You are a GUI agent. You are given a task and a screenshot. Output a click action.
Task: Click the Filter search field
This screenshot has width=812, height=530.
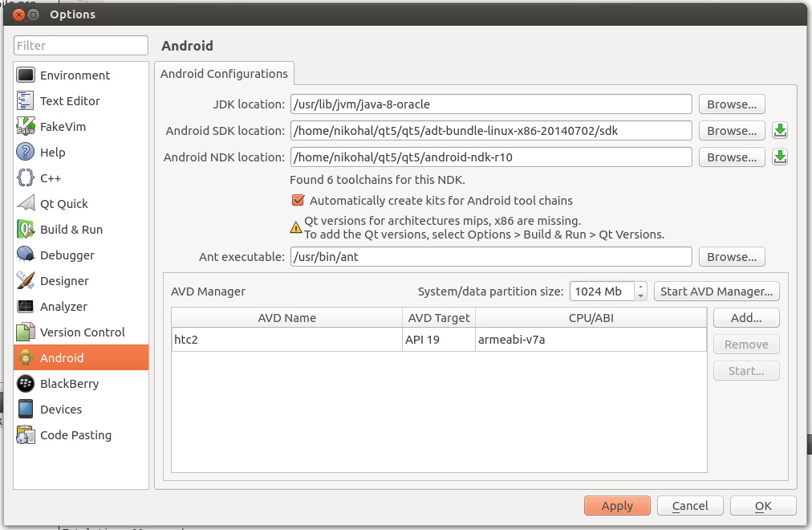coord(81,45)
